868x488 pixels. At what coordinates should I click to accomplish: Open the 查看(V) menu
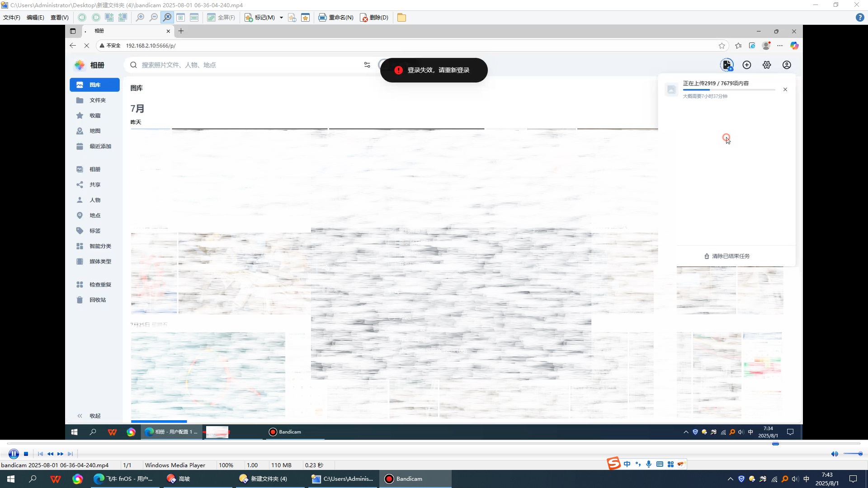coord(59,17)
